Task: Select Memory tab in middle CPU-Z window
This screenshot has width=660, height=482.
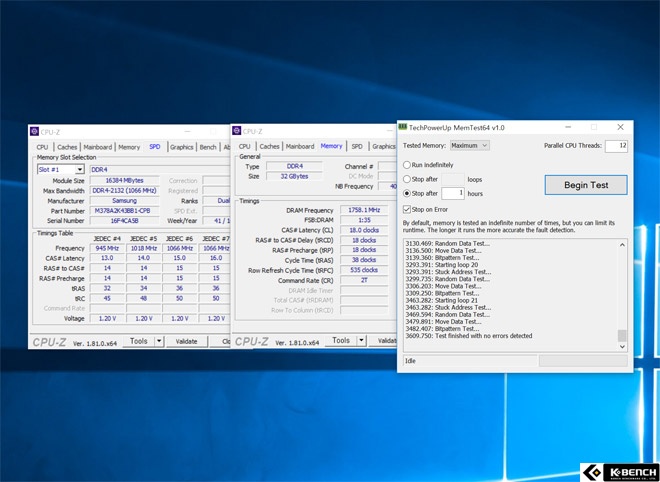Action: (x=332, y=146)
